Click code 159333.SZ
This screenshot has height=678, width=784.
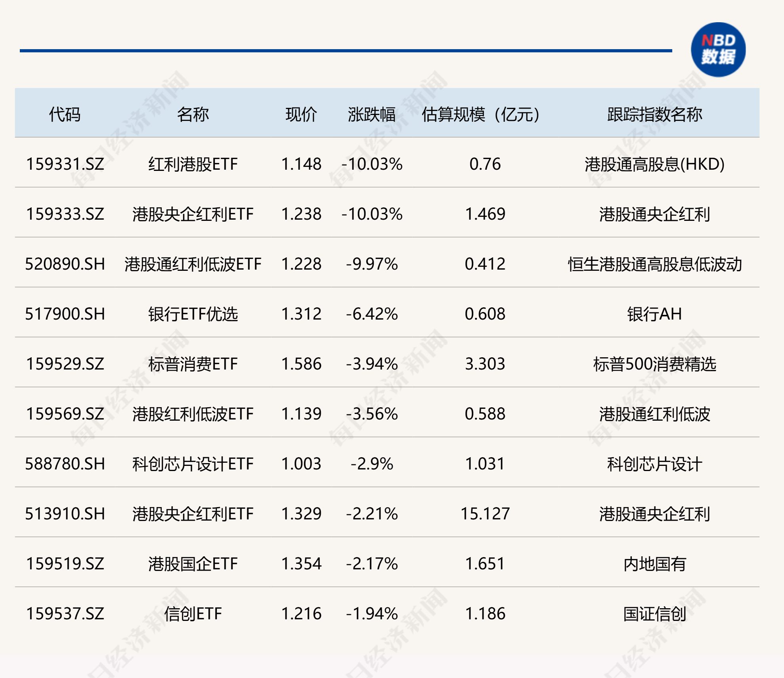(65, 214)
